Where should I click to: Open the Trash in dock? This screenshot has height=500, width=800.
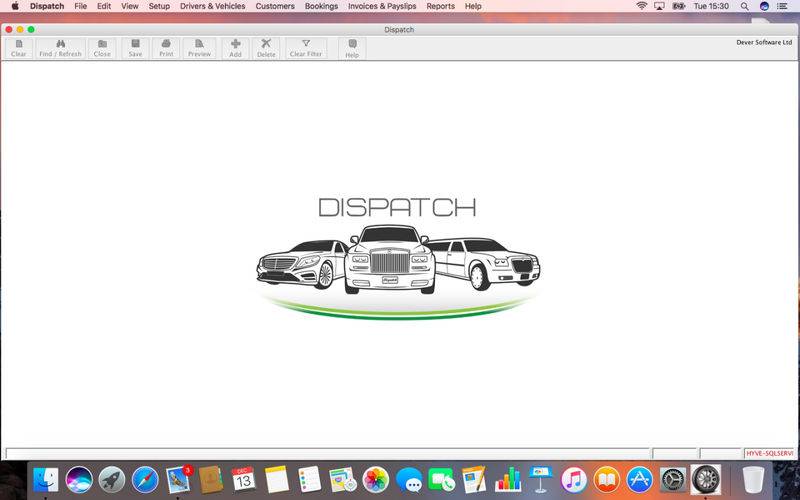click(x=753, y=480)
